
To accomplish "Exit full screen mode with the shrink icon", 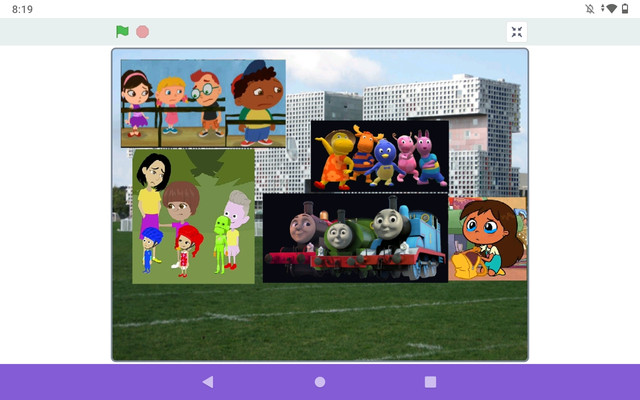I will (517, 32).
